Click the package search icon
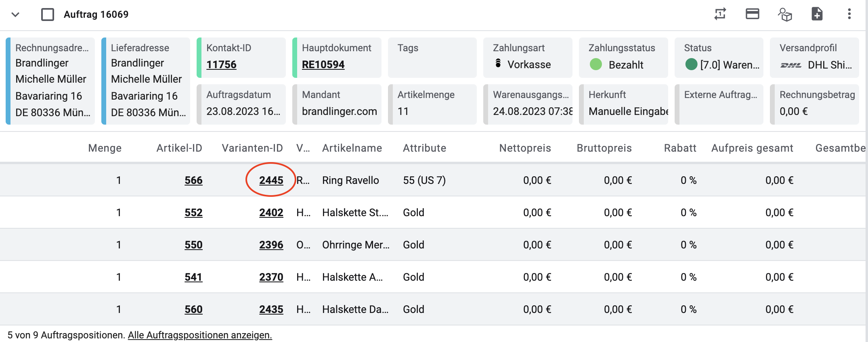Viewport: 868px width, 342px height. coord(785,15)
